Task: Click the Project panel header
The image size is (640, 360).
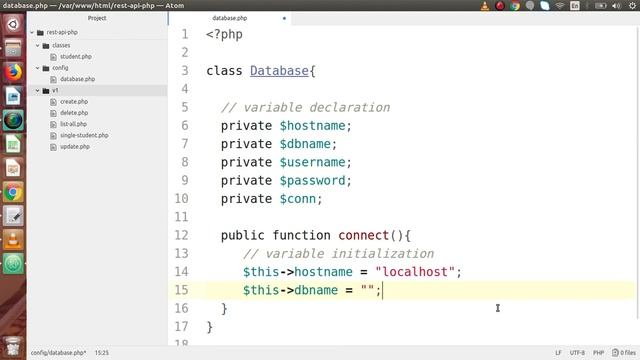Action: [97, 18]
